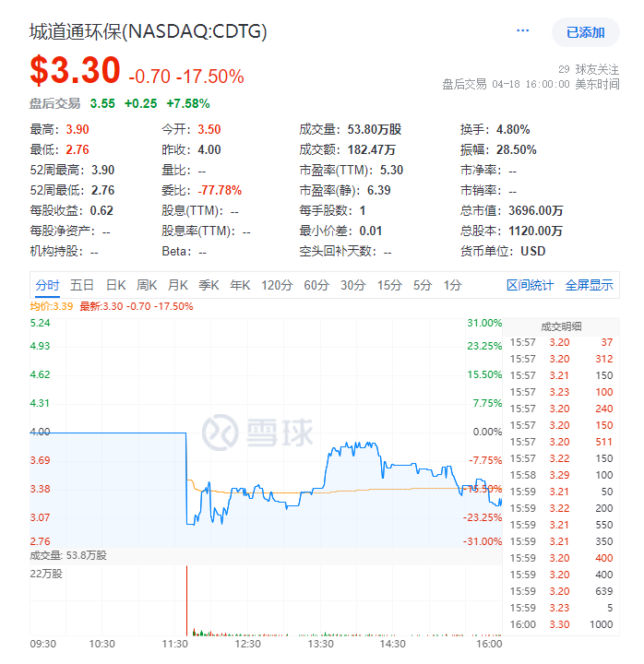Click the stock title 城道通环保(NASDAQ:CDTG)

pyautogui.click(x=148, y=31)
